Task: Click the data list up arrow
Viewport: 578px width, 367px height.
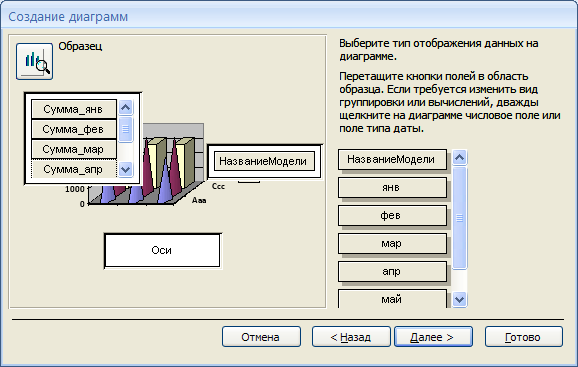Action: 126,107
